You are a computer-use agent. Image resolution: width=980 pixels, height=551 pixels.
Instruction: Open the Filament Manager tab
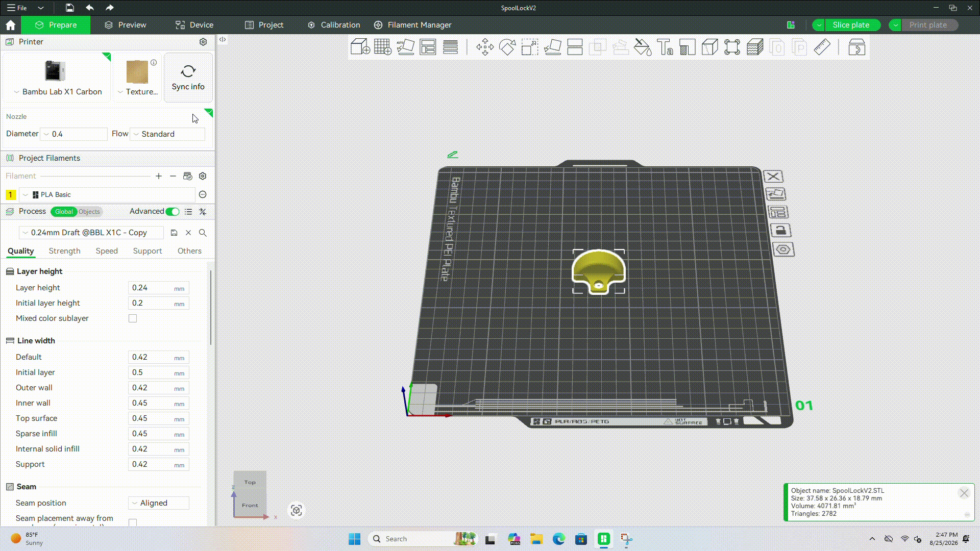[x=413, y=25]
